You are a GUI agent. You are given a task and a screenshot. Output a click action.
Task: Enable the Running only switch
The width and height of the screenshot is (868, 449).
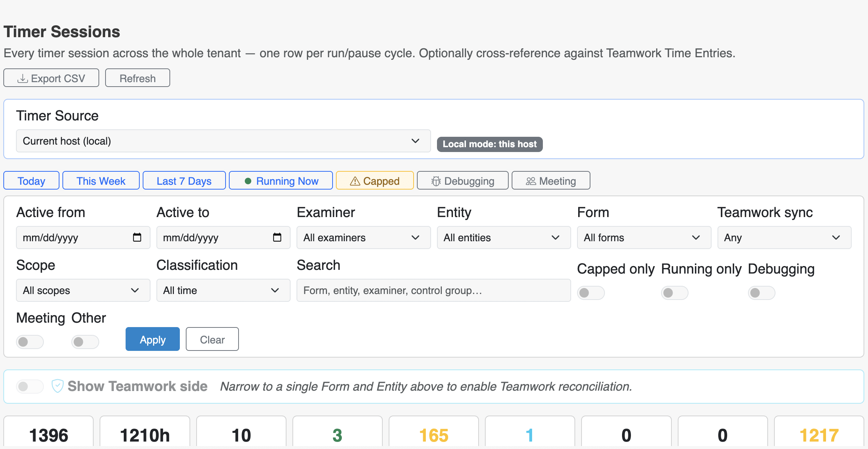click(x=675, y=293)
